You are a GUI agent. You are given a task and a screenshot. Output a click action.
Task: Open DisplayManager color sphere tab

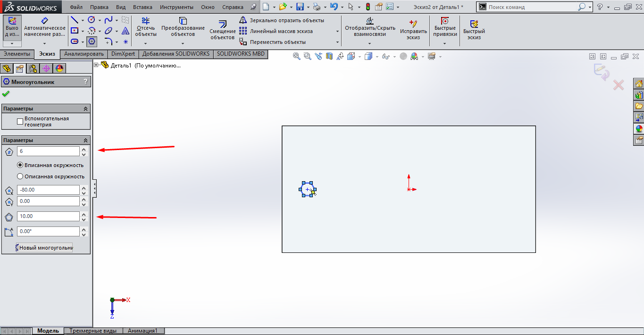[x=59, y=68]
